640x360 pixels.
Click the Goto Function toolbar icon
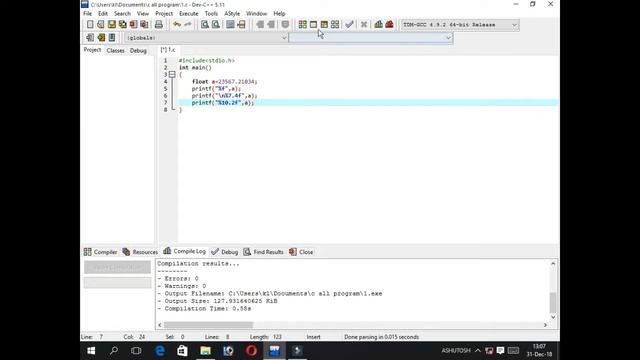231,24
